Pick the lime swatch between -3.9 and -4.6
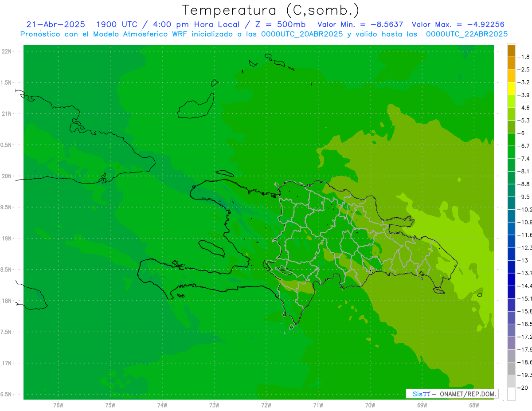 511,102
